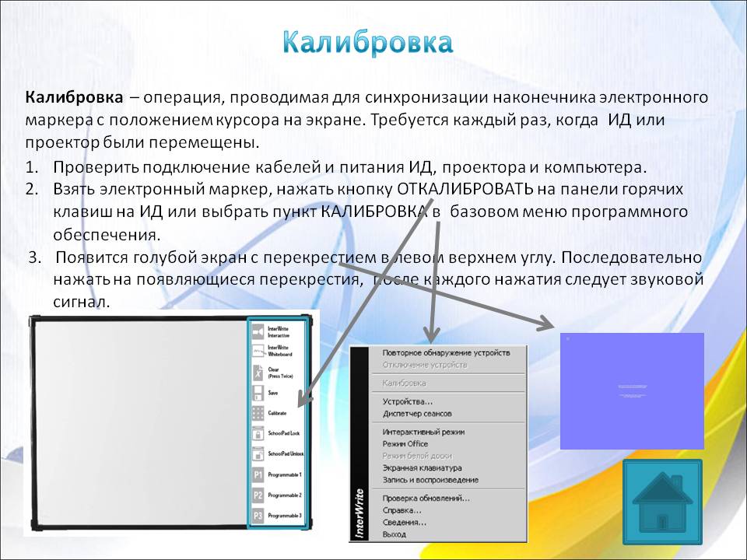Select "Режим белой доски" menu entry

[x=417, y=456]
